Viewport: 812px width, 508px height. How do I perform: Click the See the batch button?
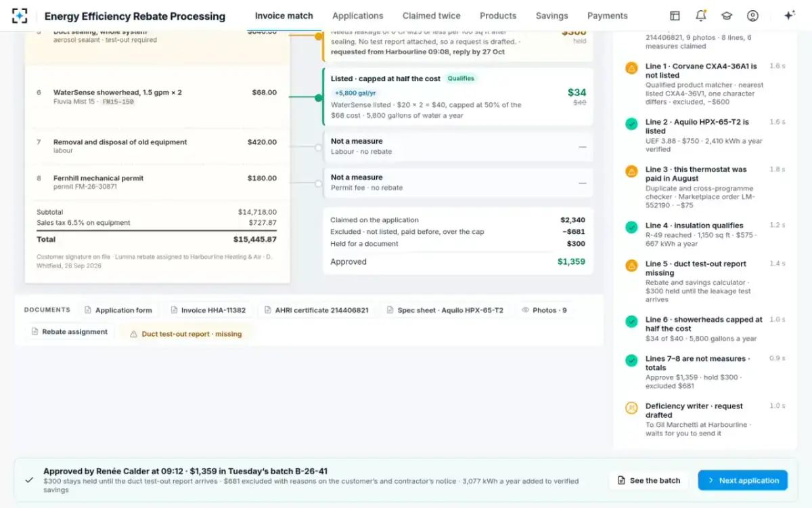coord(648,480)
